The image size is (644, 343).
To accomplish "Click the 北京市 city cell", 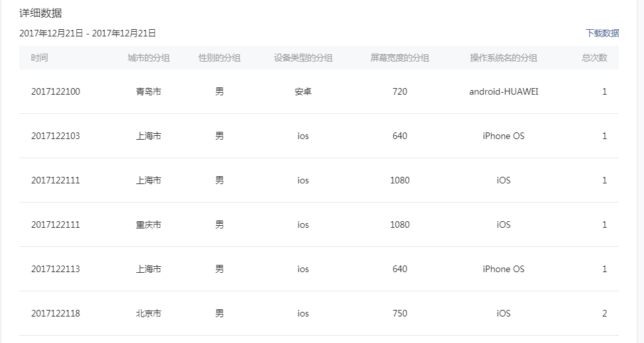I will [x=148, y=313].
